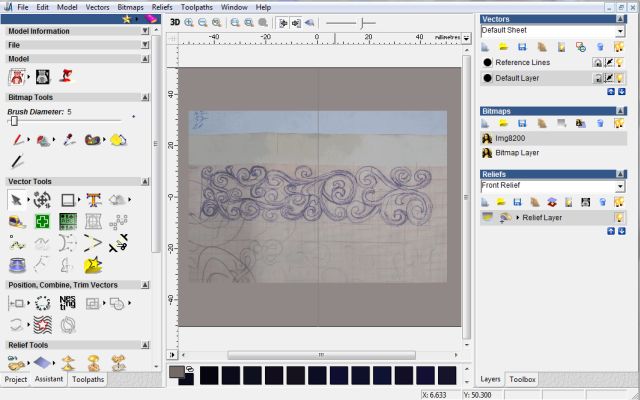Toggle visibility bulb for Default Layer
This screenshot has width=640, height=400.
(620, 77)
